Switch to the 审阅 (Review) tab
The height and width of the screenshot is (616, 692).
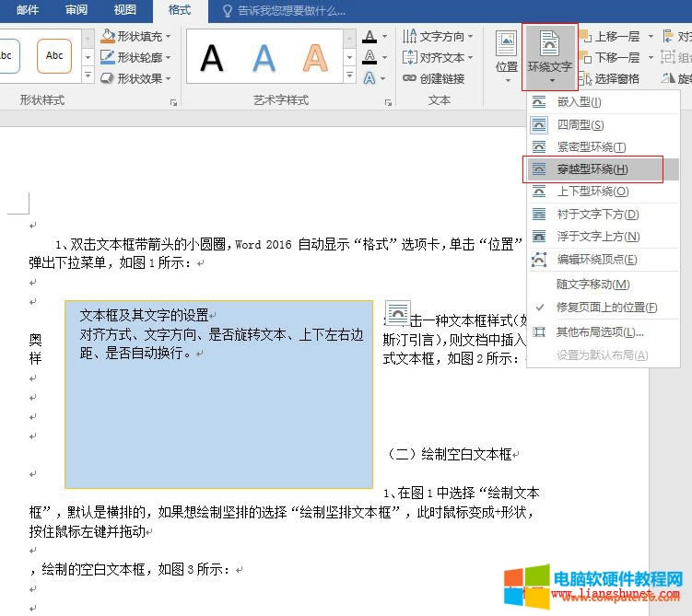tap(76, 10)
